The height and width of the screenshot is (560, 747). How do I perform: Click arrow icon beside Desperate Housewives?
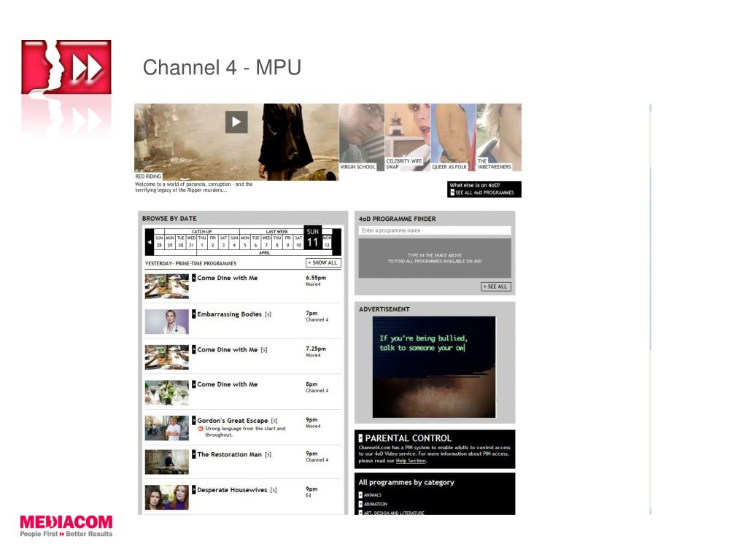pyautogui.click(x=194, y=489)
